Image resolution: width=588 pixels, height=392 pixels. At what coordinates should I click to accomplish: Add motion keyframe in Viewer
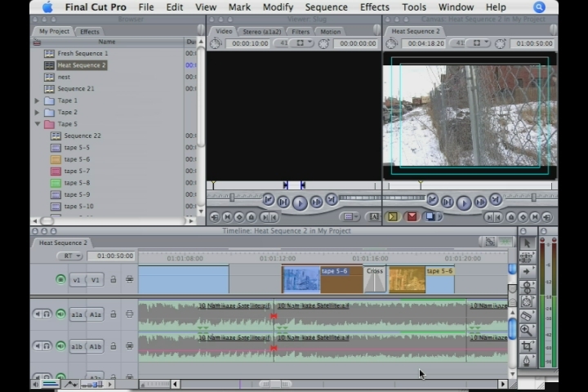point(238,216)
